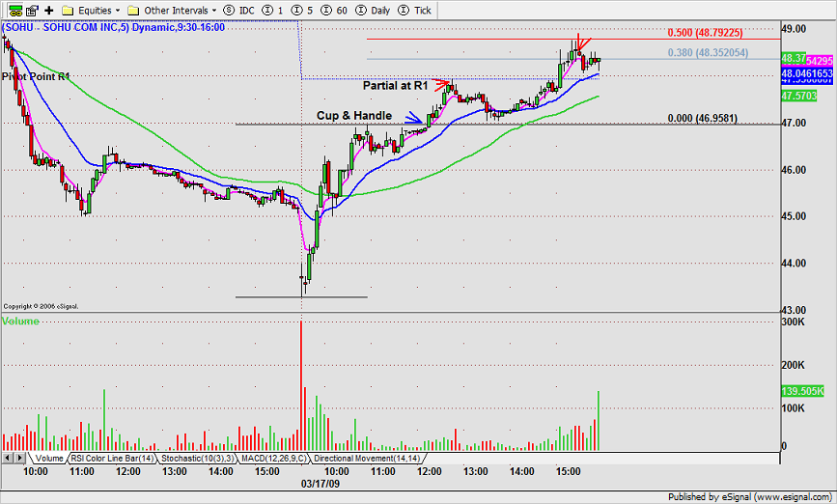The image size is (837, 504).
Task: Click the Cup & Handle annotation text
Action: click(354, 115)
